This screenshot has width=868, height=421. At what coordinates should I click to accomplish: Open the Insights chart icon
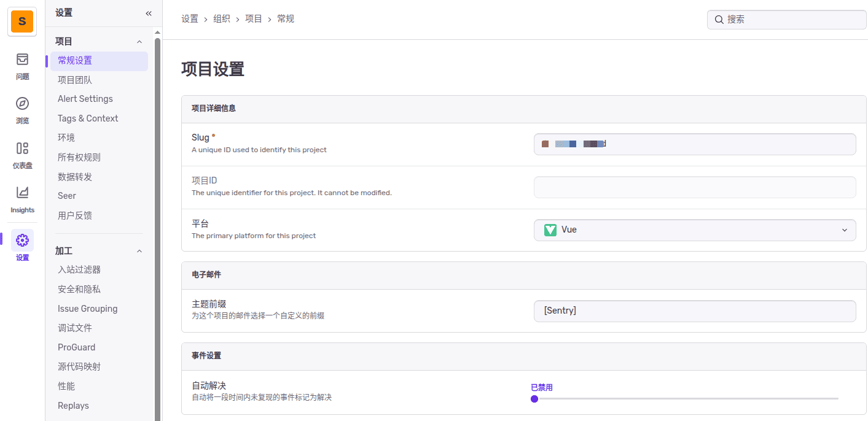click(22, 193)
